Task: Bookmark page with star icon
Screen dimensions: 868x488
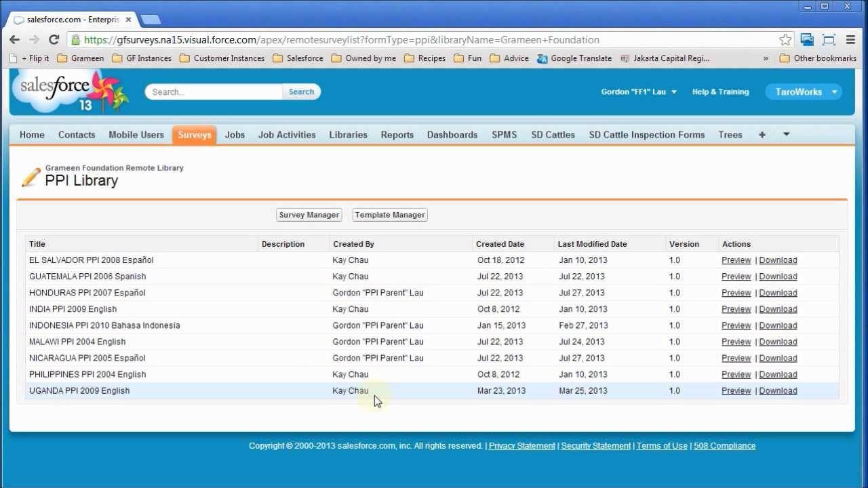Action: coord(785,40)
